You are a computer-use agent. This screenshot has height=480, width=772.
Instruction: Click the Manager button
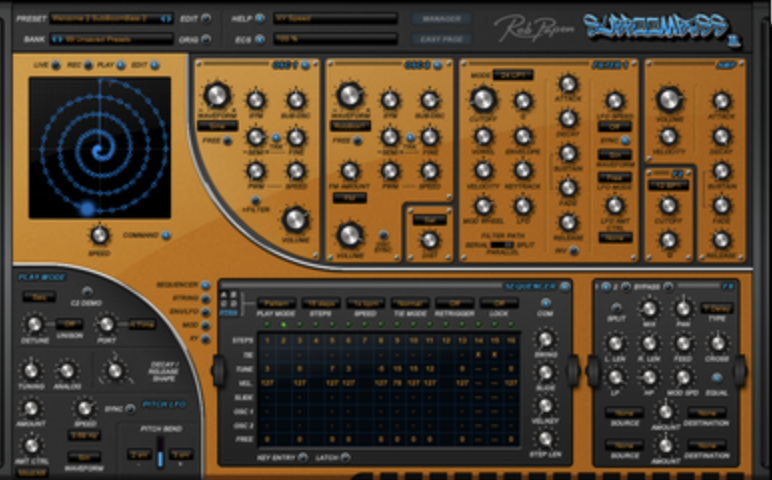(x=442, y=19)
